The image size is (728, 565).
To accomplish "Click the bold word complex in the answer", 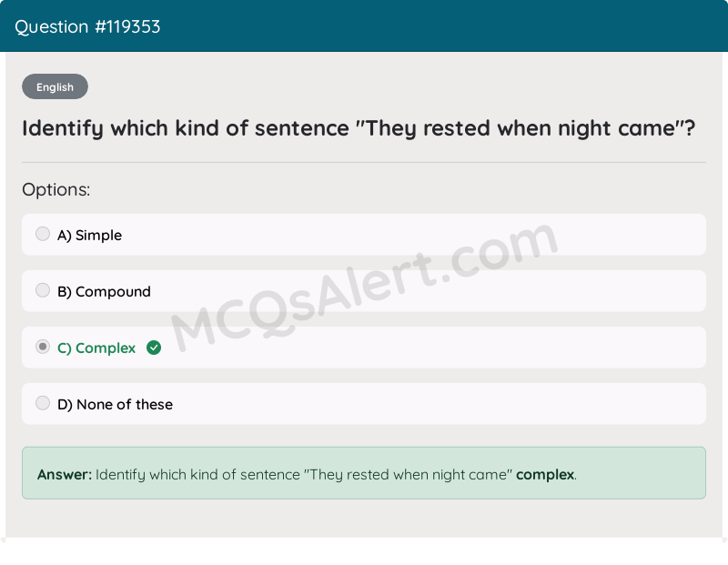I will 544,474.
